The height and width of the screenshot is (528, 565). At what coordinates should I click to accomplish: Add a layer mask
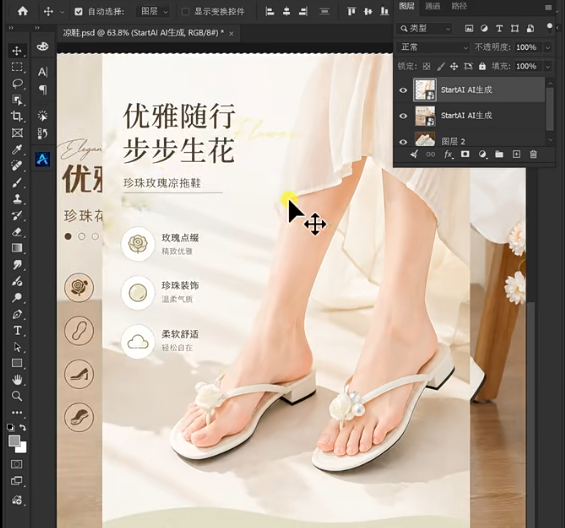pos(465,154)
